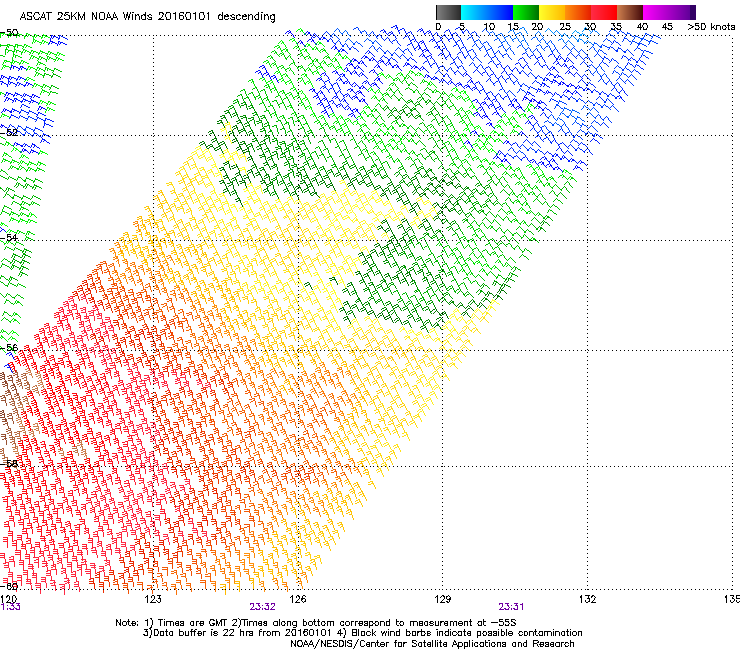Click the '126' longitude axis label
The height and width of the screenshot is (650, 740).
298,599
